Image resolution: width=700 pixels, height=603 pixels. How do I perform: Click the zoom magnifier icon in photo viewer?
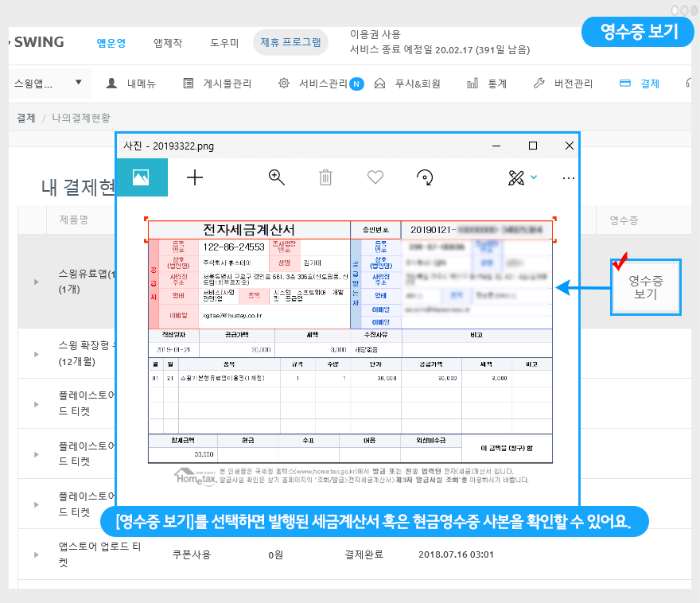277,177
